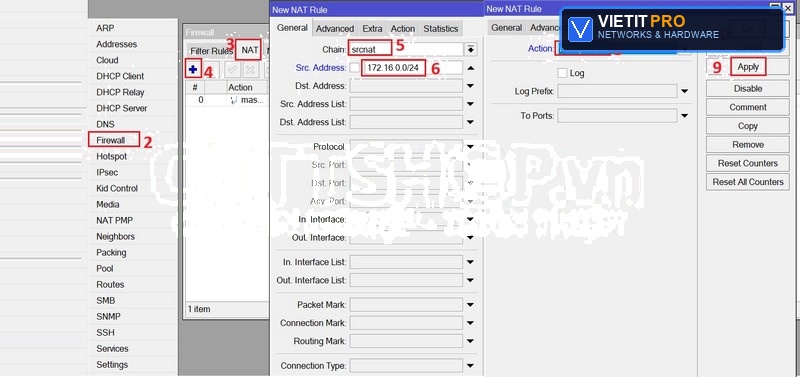The width and height of the screenshot is (800, 377).
Task: Open the Statistics tab
Action: click(440, 29)
